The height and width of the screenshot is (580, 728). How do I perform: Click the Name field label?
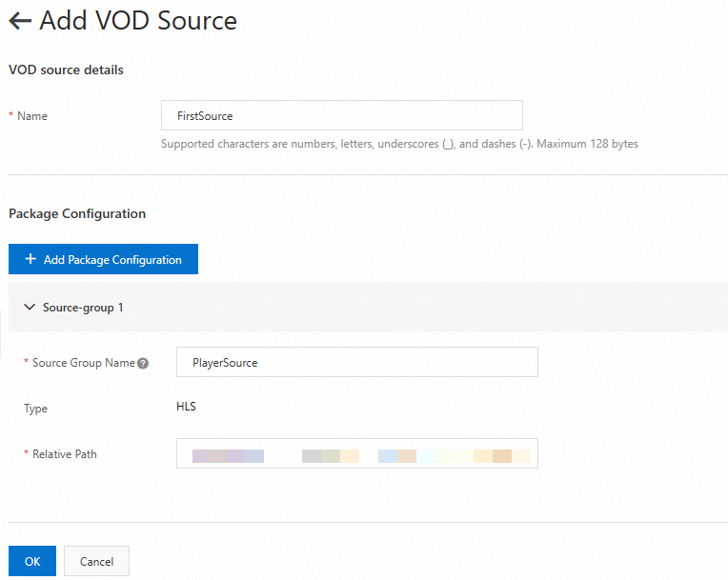[32, 116]
